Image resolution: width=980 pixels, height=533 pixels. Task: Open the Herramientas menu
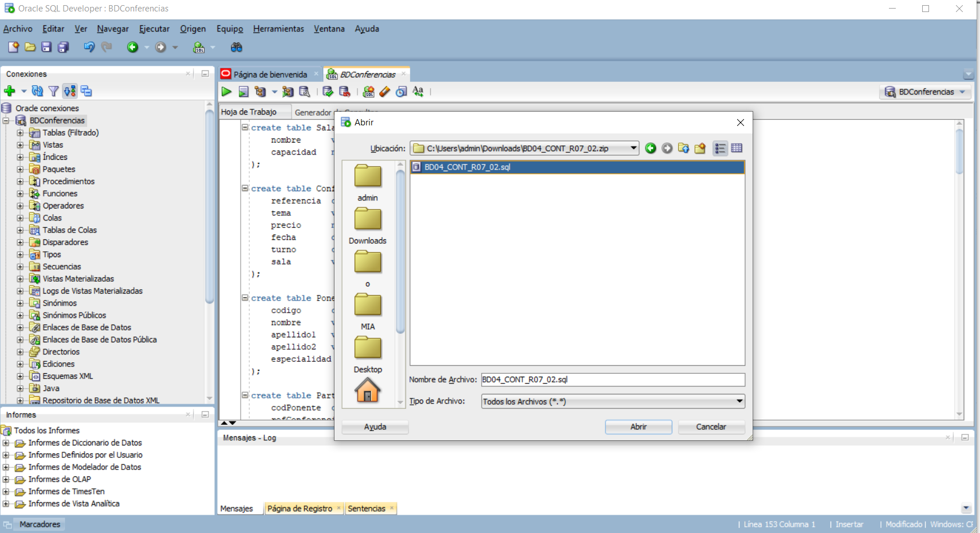(278, 29)
